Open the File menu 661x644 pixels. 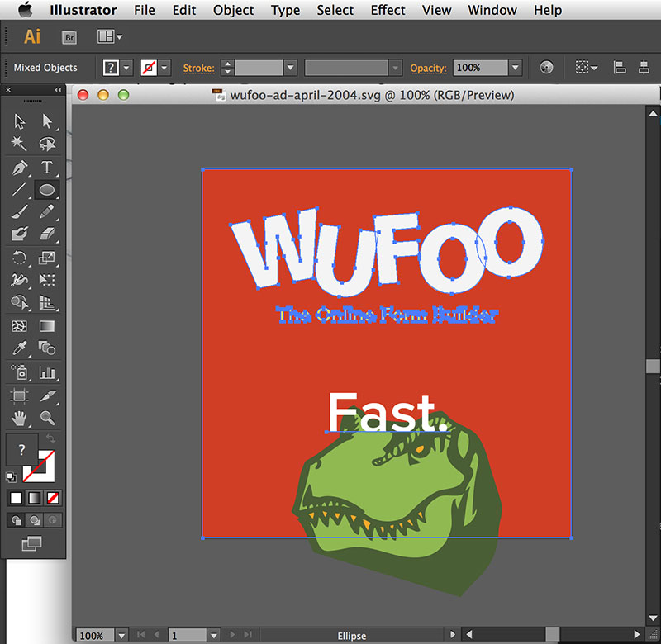click(x=145, y=10)
